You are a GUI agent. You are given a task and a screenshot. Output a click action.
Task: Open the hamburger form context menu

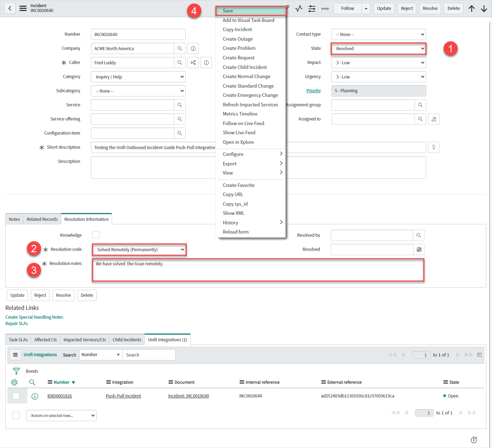coord(23,8)
